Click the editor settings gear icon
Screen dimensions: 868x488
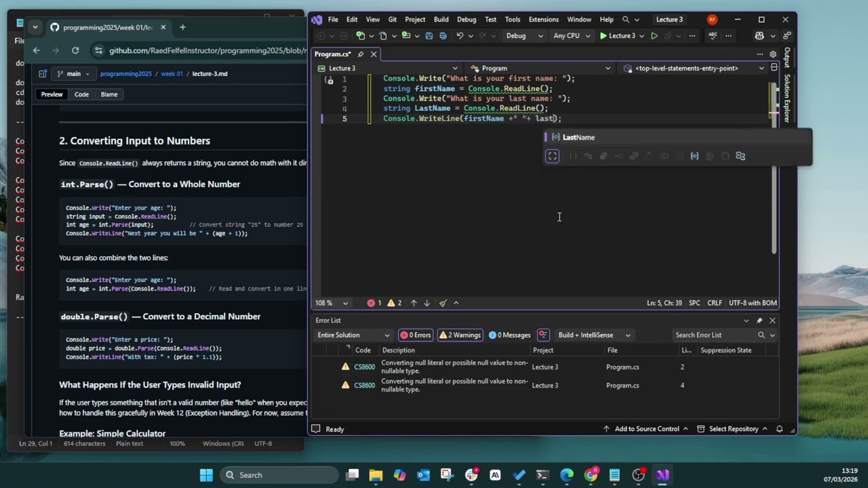click(773, 54)
